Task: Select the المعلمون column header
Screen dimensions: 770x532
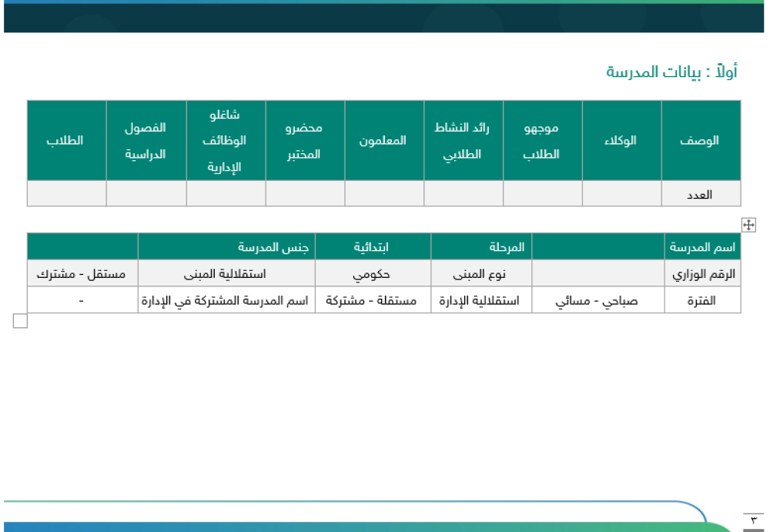Action: coord(383,140)
